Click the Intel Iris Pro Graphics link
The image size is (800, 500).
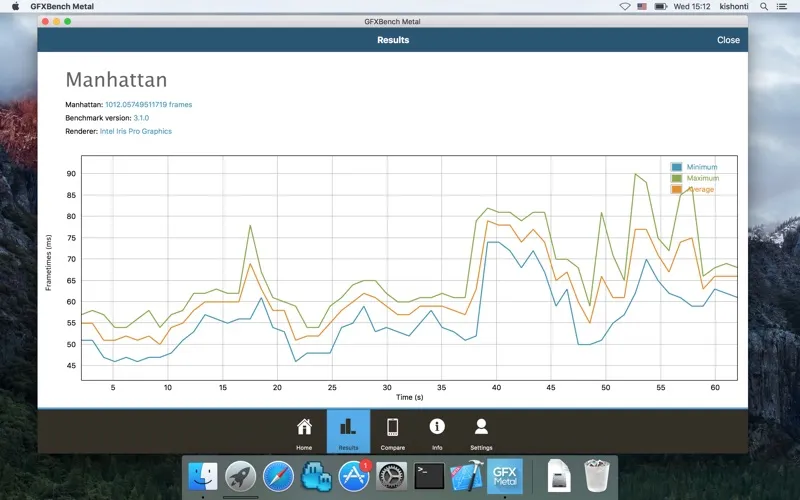136,131
